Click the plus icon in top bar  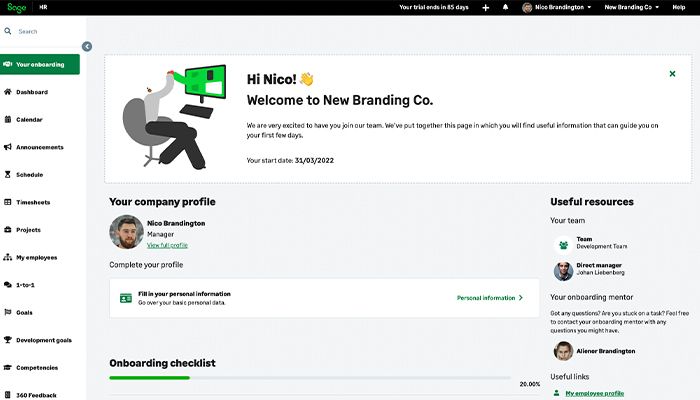tap(486, 7)
